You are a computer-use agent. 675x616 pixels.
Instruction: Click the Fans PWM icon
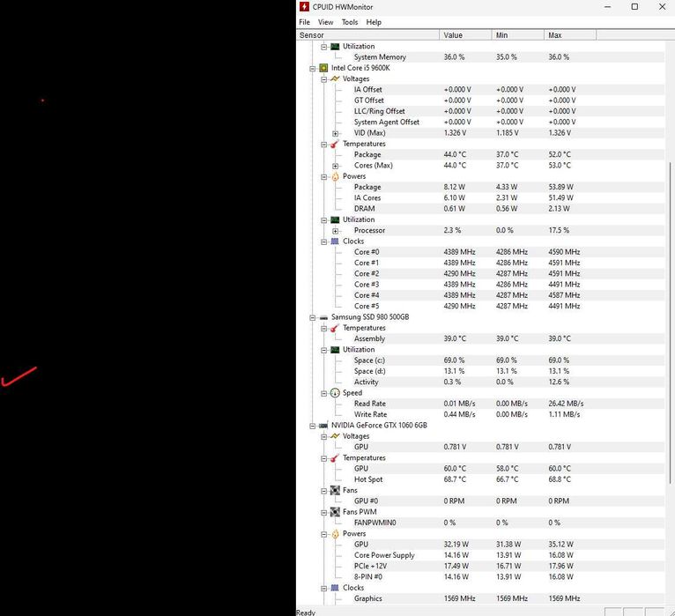click(335, 512)
